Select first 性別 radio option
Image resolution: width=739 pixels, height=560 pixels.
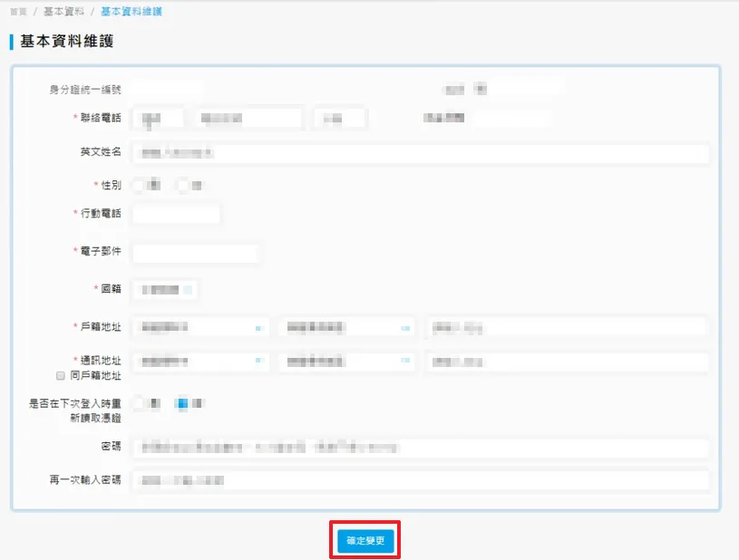[x=138, y=185]
